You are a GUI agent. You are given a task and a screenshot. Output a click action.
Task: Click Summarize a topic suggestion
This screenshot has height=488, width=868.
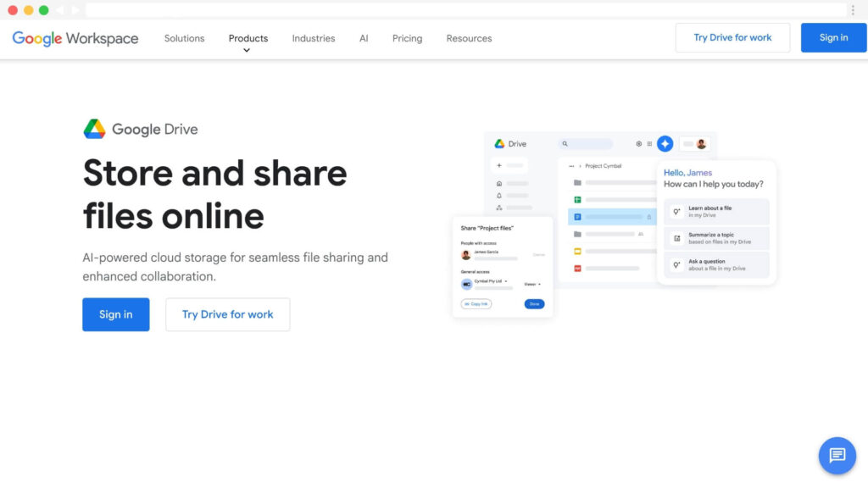(x=716, y=238)
